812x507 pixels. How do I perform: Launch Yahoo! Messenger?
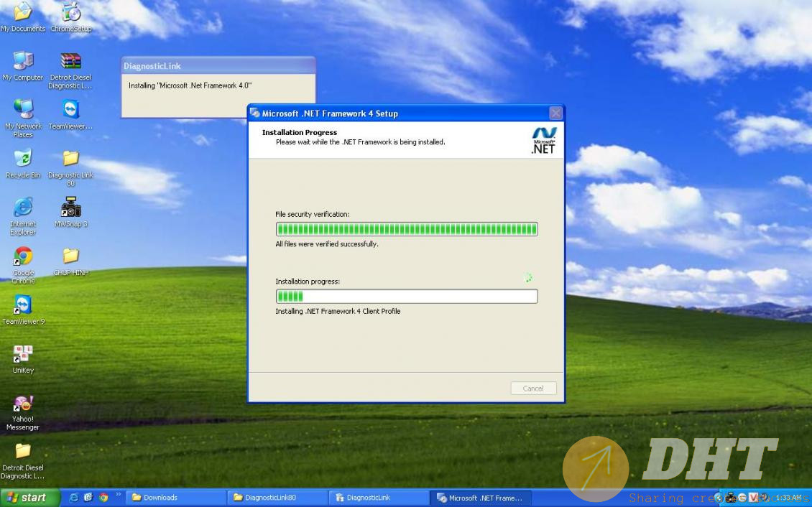point(23,404)
